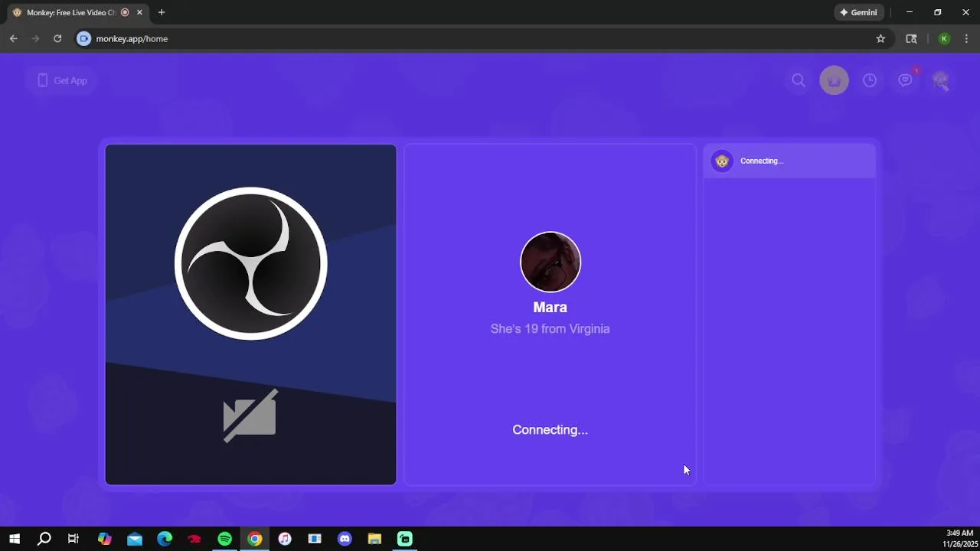Image resolution: width=980 pixels, height=551 pixels.
Task: Click the monkey.app/home address field
Action: click(482, 38)
